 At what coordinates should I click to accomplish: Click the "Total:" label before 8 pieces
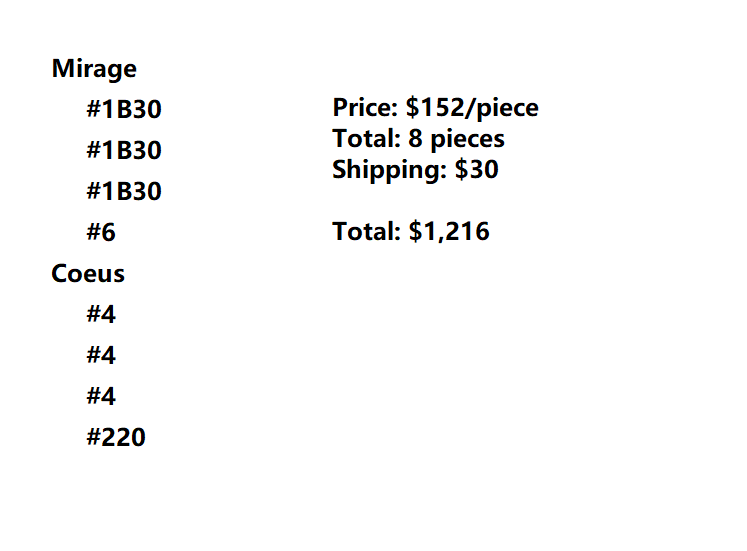point(366,139)
